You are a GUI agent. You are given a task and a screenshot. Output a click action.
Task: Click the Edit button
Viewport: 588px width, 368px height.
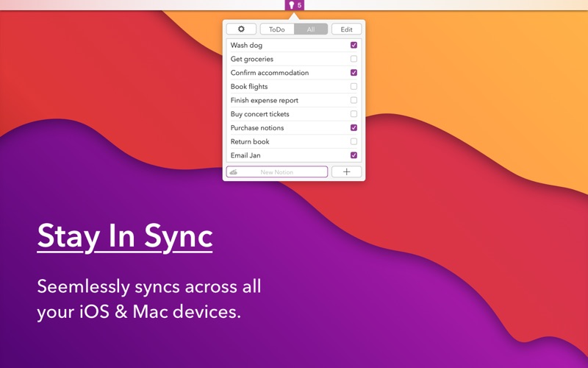(346, 29)
